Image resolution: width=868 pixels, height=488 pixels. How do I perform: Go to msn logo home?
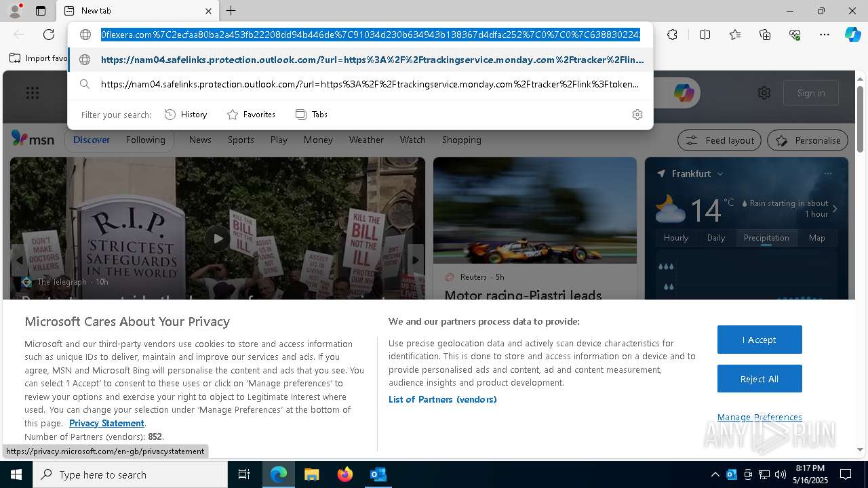point(33,139)
